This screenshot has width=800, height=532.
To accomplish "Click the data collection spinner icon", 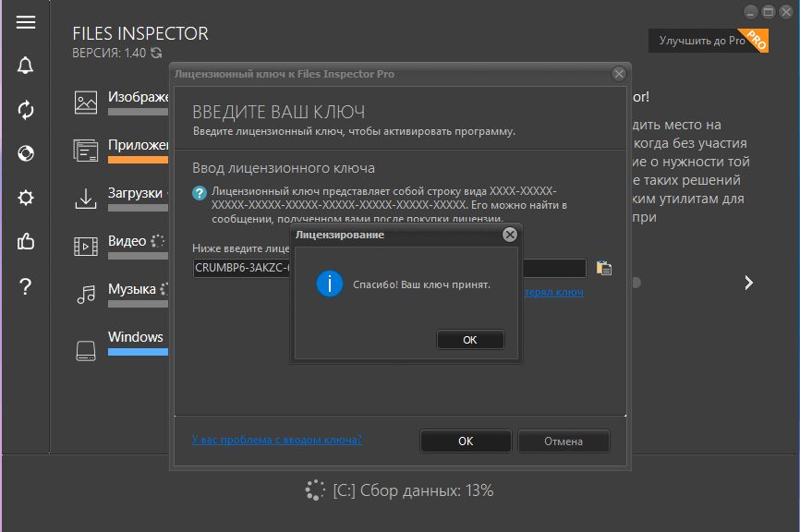I will coord(315,490).
